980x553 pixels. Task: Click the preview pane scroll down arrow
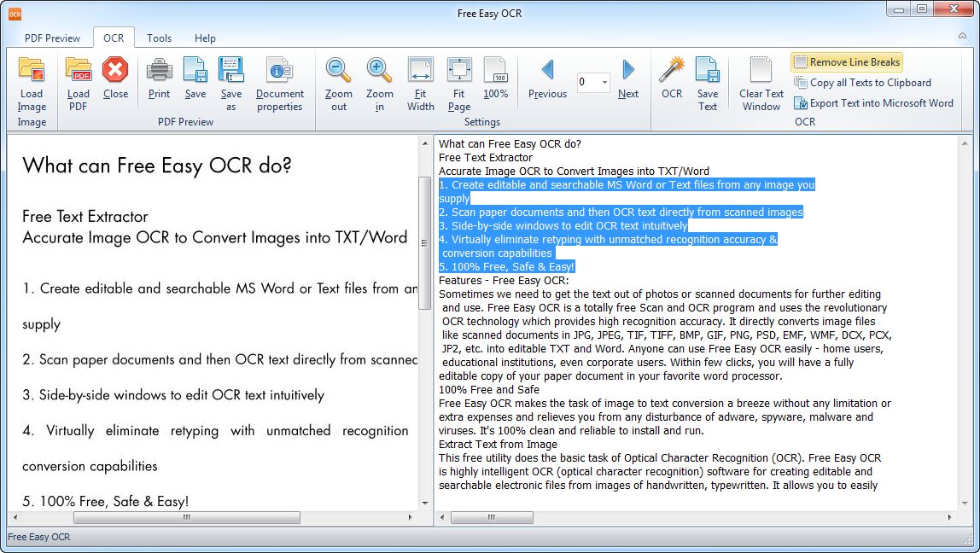(x=425, y=503)
